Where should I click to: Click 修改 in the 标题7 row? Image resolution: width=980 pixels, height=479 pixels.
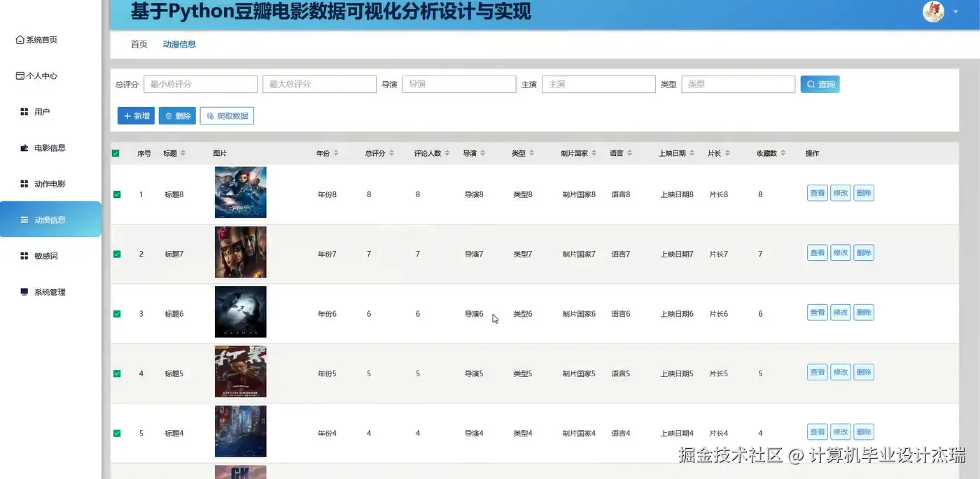(x=841, y=252)
